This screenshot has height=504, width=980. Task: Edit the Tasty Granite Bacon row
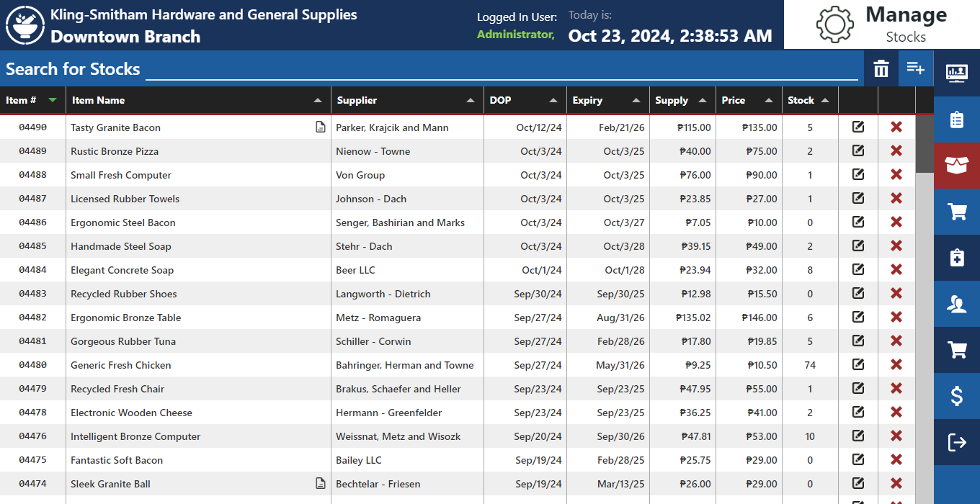click(x=857, y=127)
